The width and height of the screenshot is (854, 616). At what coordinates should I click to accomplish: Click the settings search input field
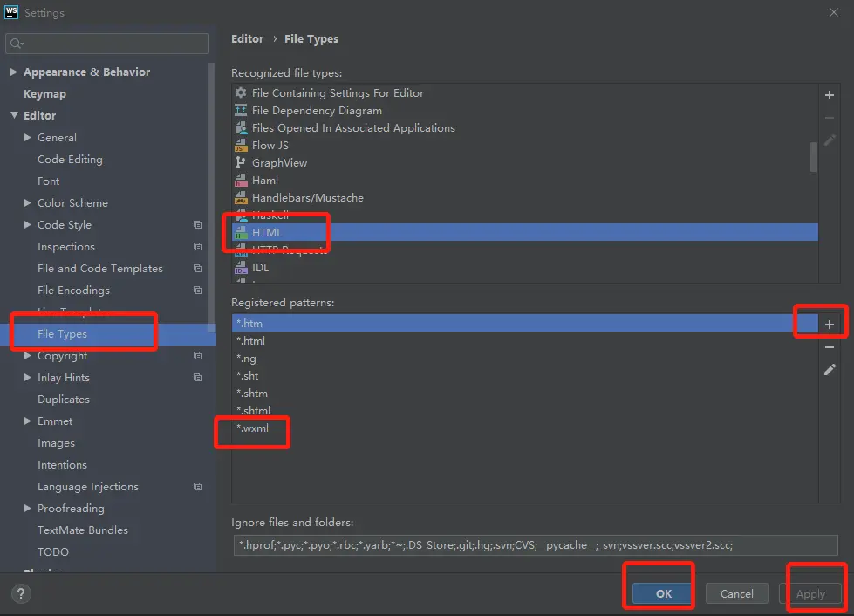107,44
